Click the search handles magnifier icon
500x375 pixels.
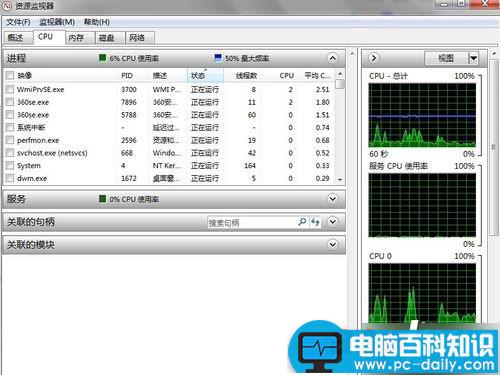pos(302,222)
